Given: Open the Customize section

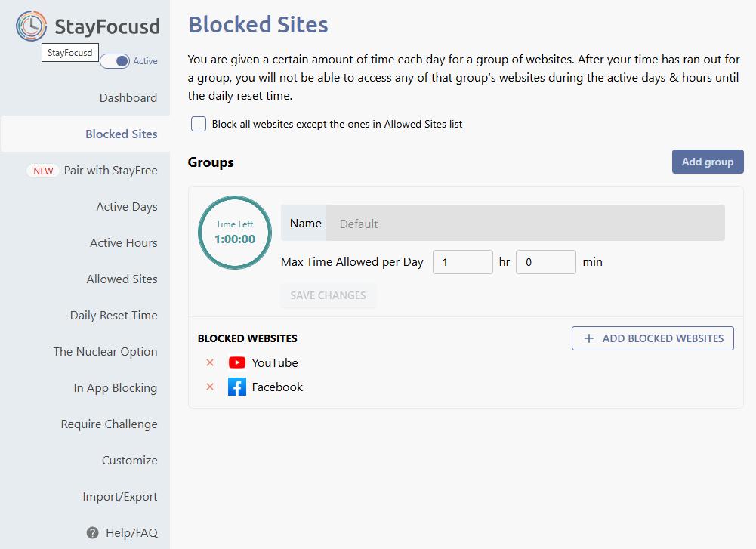Looking at the screenshot, I should point(130,460).
